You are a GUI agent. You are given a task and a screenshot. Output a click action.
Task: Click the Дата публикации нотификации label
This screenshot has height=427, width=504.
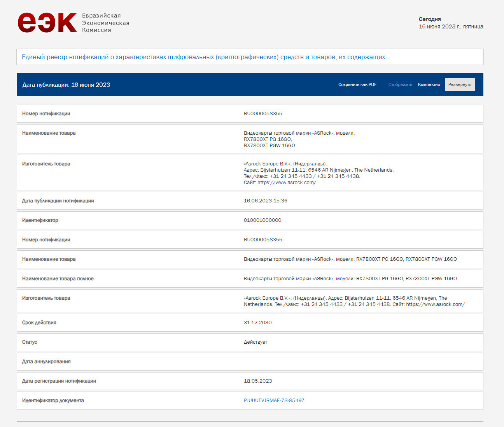click(x=58, y=201)
